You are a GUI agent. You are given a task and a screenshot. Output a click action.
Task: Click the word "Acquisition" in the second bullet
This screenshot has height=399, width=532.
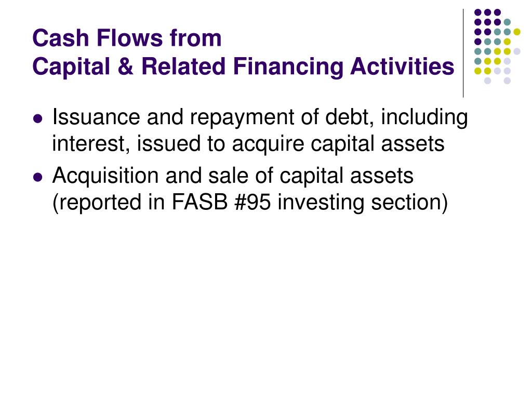(x=105, y=176)
